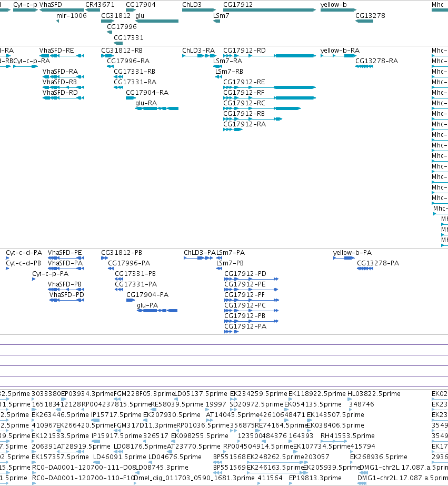
Task: Select the CG17912 gene label
Action: [x=238, y=5]
